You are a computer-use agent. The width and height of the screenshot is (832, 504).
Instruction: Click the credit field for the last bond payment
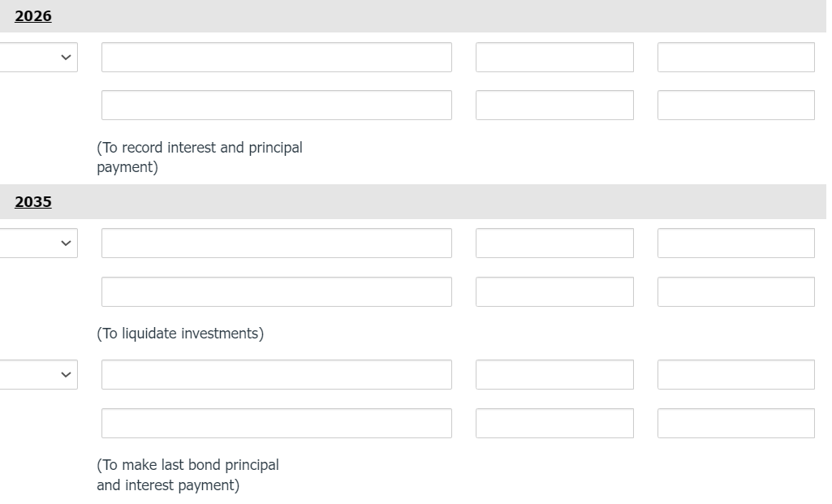[735, 422]
